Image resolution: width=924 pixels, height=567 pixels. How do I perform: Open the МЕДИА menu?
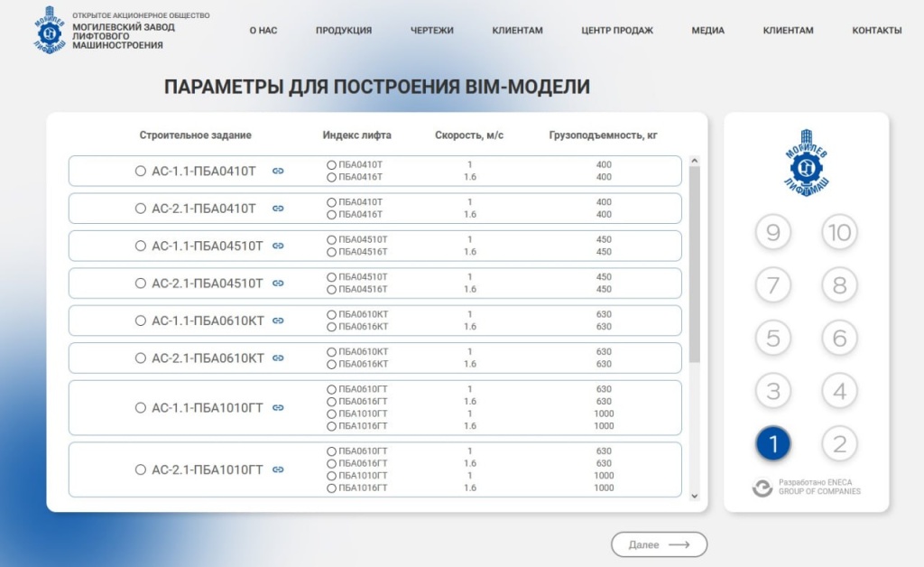tap(707, 30)
